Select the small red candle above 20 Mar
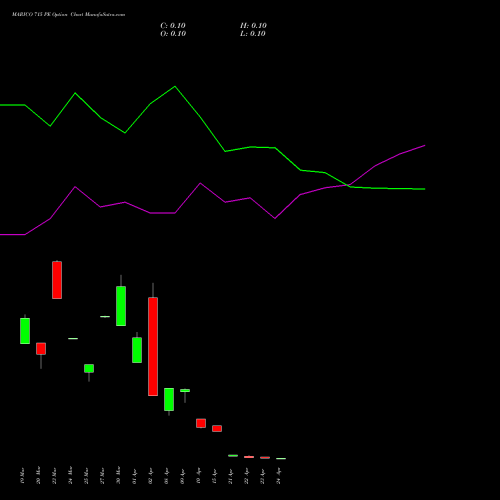 [41, 349]
